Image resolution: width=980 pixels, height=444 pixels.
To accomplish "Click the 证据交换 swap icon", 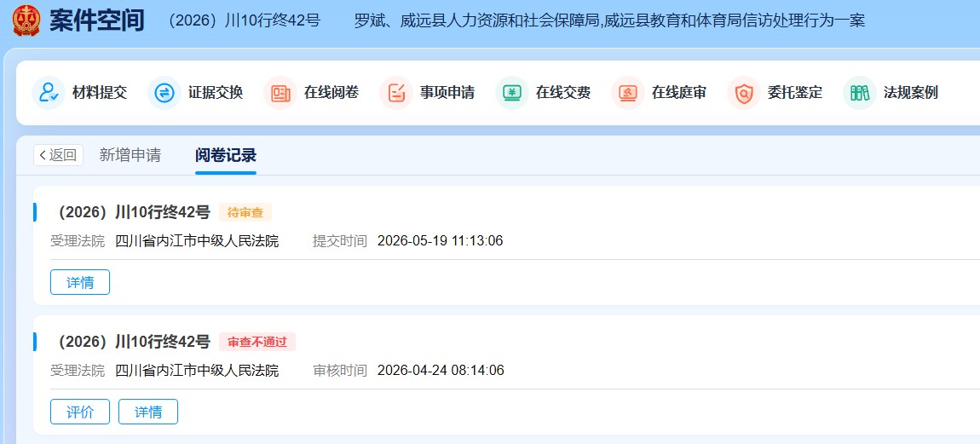I will point(164,93).
